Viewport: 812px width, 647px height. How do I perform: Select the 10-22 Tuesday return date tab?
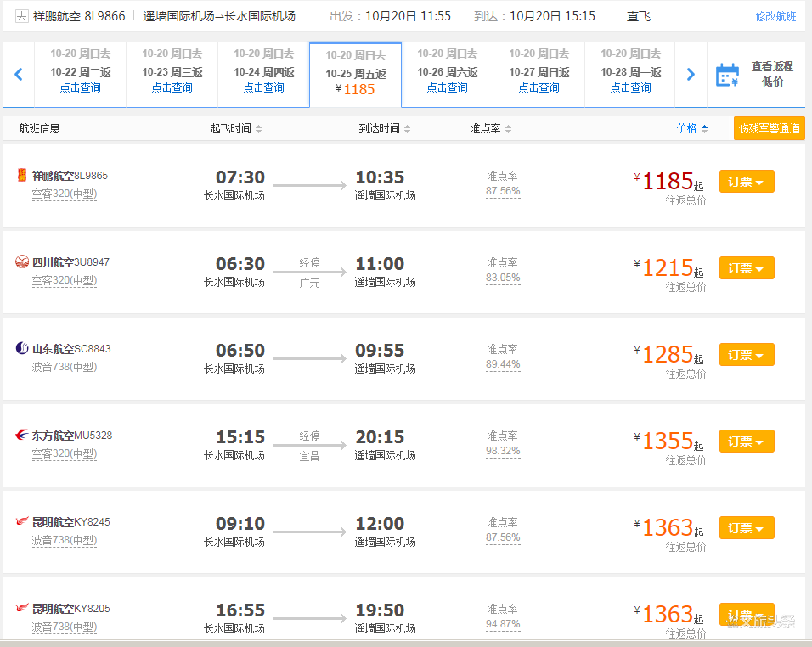(x=80, y=73)
